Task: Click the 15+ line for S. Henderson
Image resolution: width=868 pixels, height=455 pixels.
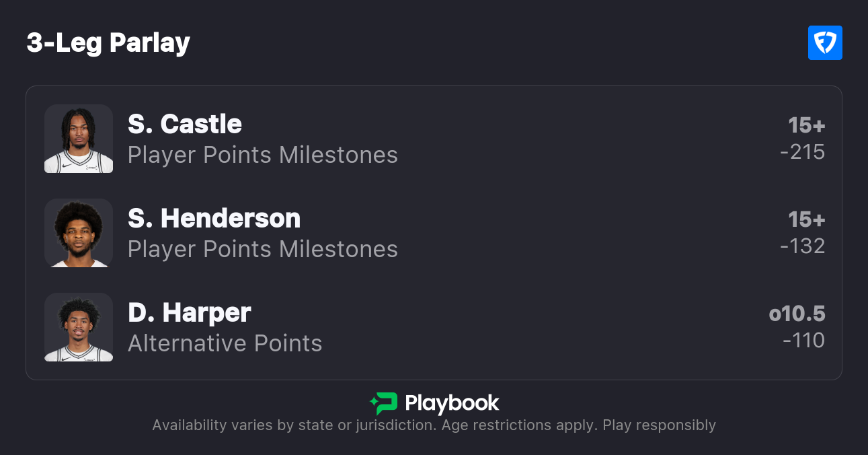Action: [806, 219]
